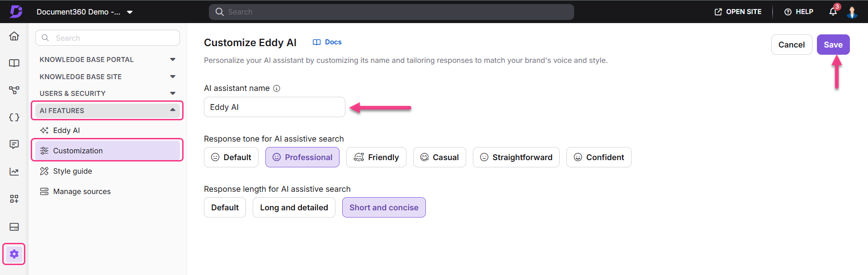Open the Docs link
Viewport: 868px width, 275px height.
pos(327,42)
